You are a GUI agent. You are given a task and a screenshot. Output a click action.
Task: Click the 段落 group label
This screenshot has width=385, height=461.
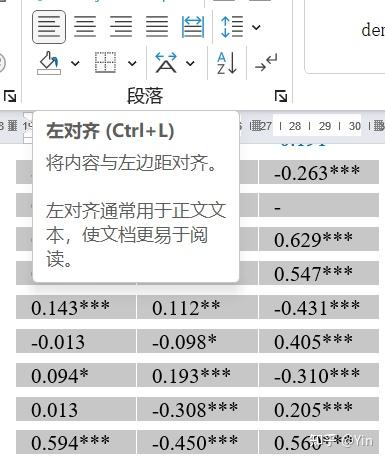(145, 96)
